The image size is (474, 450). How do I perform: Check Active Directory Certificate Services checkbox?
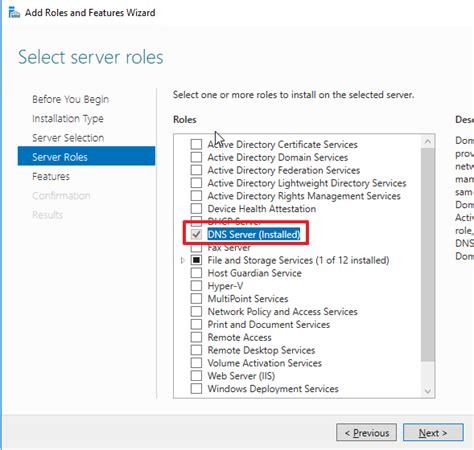coord(196,144)
